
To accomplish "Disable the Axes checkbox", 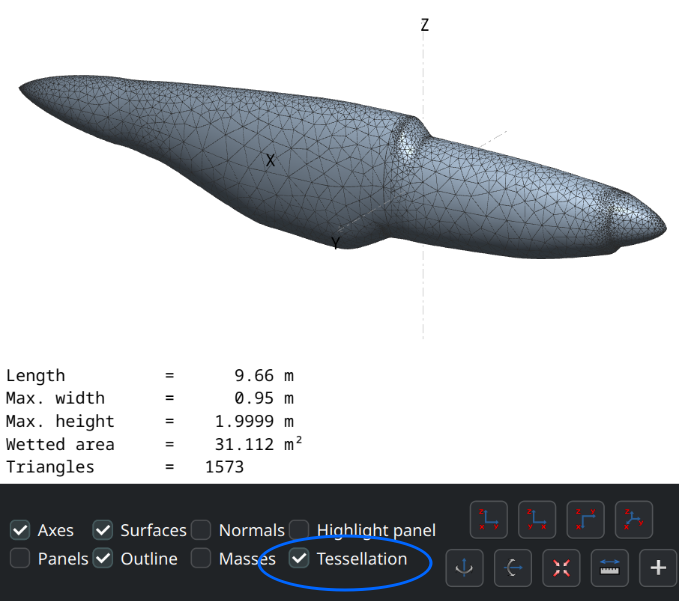I will pos(20,530).
